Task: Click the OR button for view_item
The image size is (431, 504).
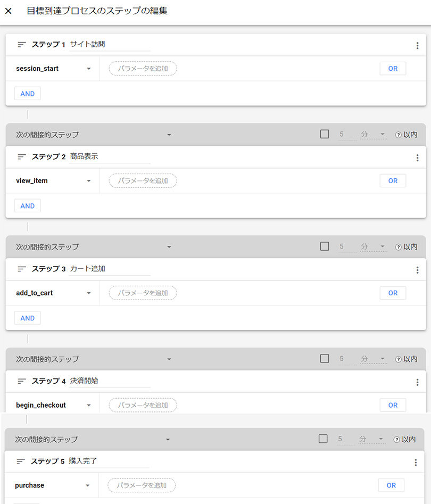Action: (x=393, y=181)
